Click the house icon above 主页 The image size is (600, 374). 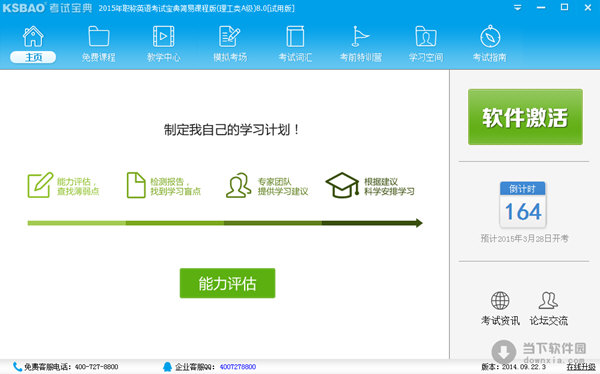coord(33,36)
